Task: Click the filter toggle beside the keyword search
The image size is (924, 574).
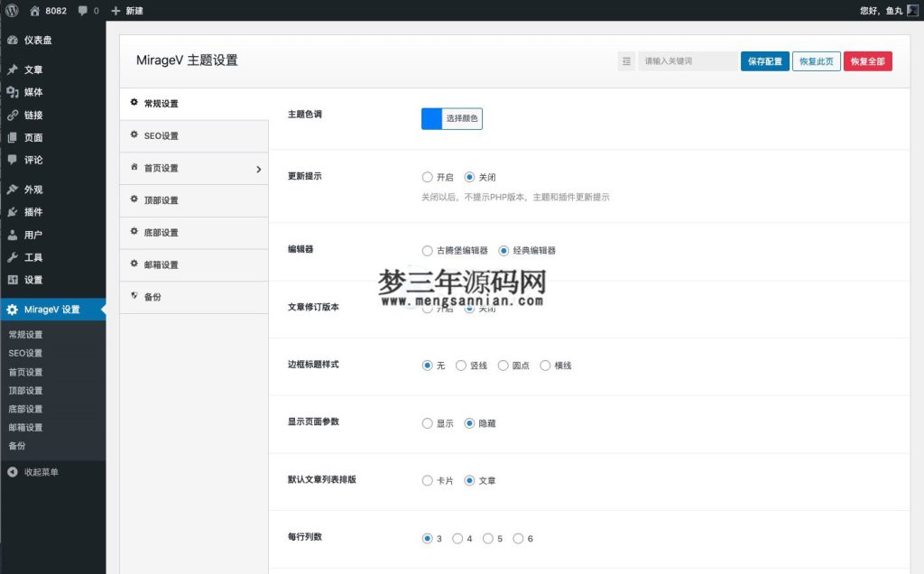Action: tap(628, 60)
